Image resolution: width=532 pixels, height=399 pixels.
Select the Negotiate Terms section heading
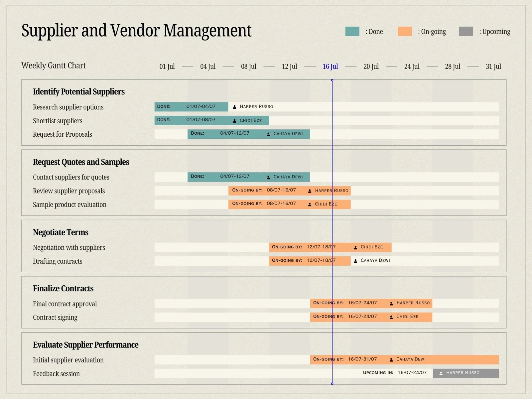coord(61,232)
